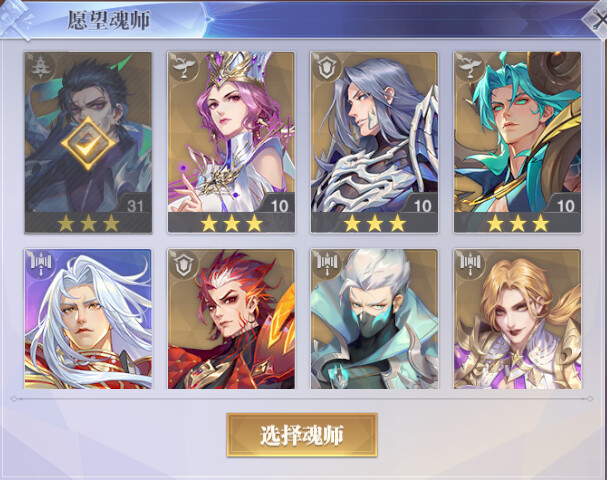
Task: Confirm with the 选择魂师 button
Action: (x=302, y=435)
